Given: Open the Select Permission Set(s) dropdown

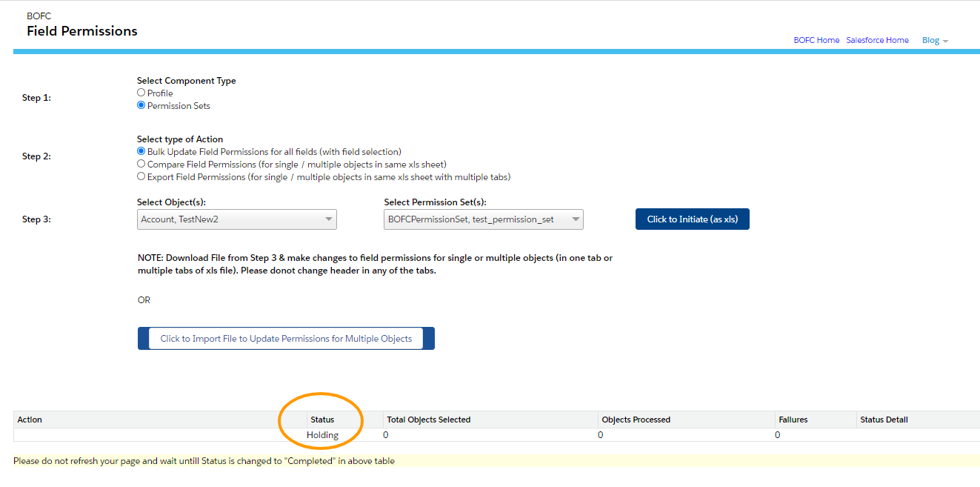Looking at the screenshot, I should tap(484, 219).
